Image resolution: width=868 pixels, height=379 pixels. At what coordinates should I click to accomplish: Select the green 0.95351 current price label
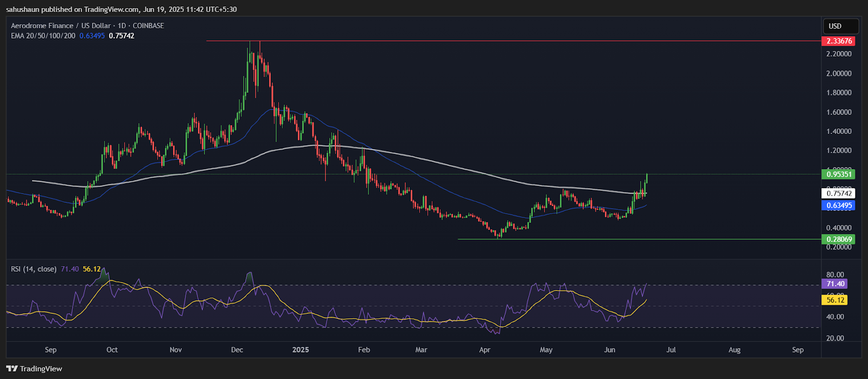click(838, 175)
